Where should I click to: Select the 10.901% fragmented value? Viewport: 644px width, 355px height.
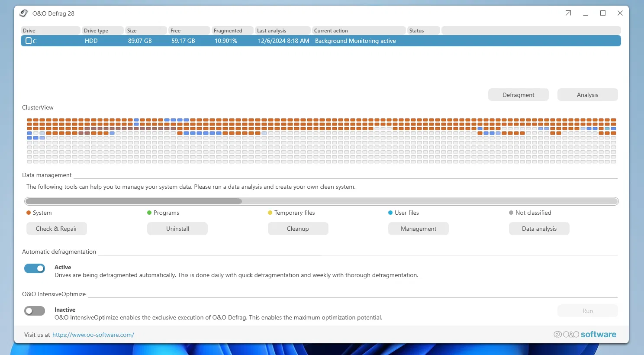[x=226, y=41]
